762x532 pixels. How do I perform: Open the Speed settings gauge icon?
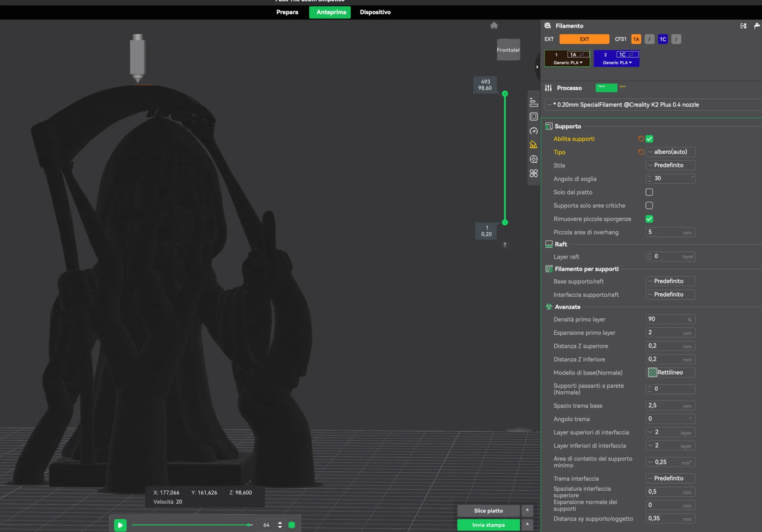533,131
